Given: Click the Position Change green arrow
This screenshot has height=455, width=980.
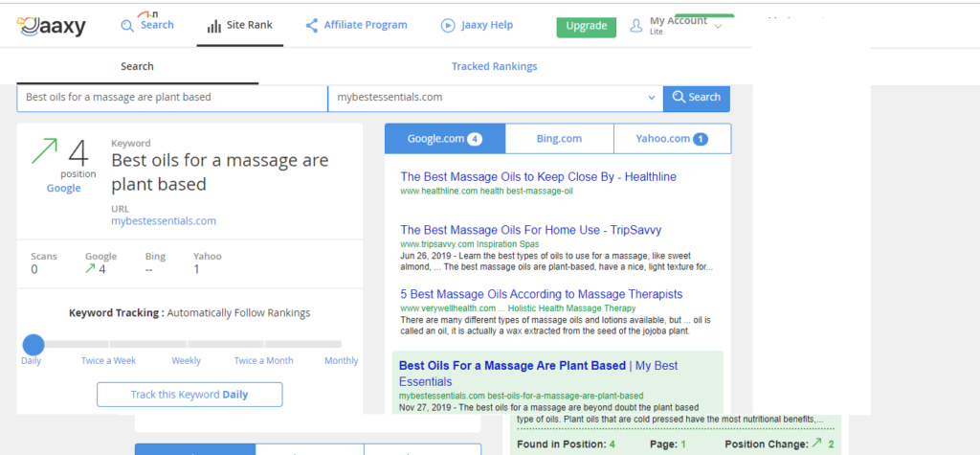Looking at the screenshot, I should [817, 444].
